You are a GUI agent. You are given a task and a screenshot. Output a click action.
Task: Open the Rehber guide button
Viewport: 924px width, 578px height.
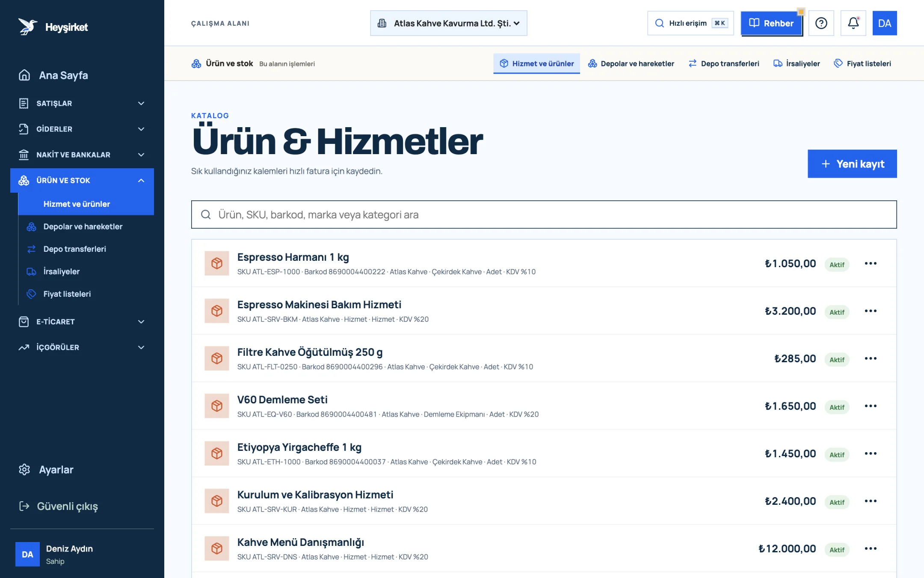click(x=771, y=23)
